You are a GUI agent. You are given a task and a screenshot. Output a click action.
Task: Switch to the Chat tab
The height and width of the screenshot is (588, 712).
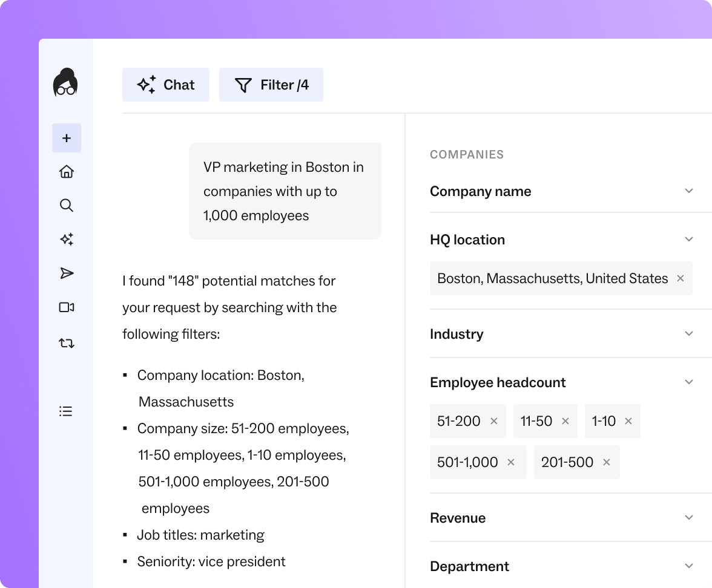click(x=166, y=85)
